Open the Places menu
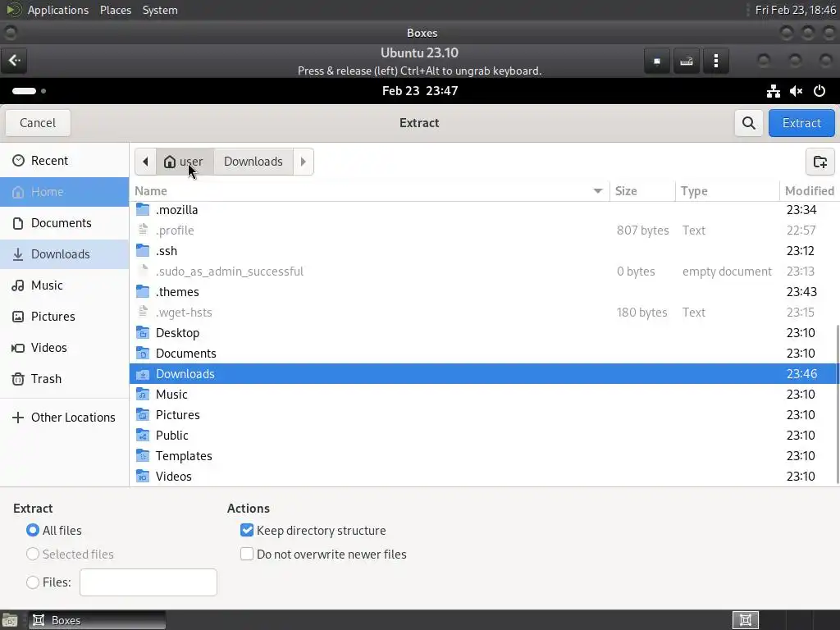This screenshot has width=840, height=630. point(116,10)
